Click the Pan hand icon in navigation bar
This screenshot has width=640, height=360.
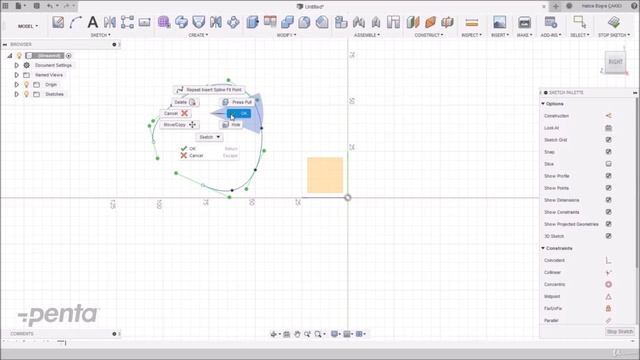coord(297,334)
